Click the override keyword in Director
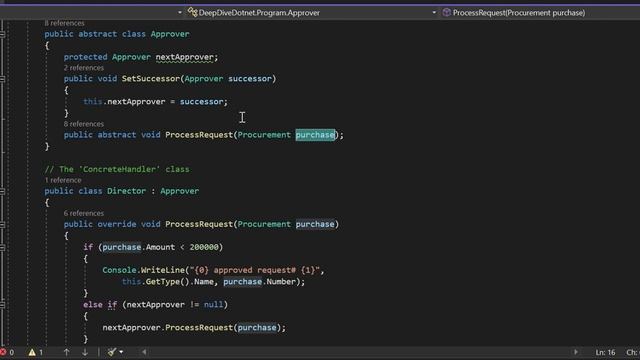 pyautogui.click(x=117, y=224)
